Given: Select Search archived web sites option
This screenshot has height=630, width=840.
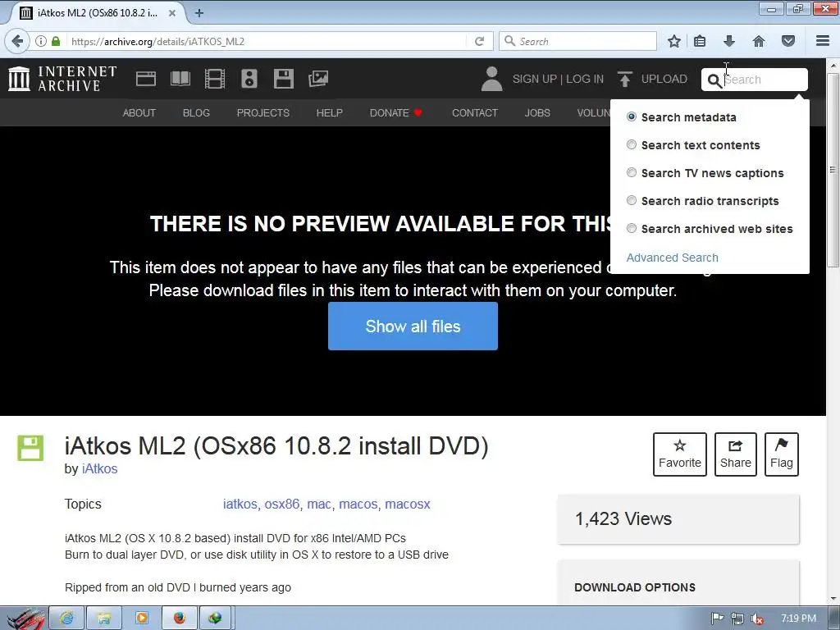Looking at the screenshot, I should coord(632,228).
